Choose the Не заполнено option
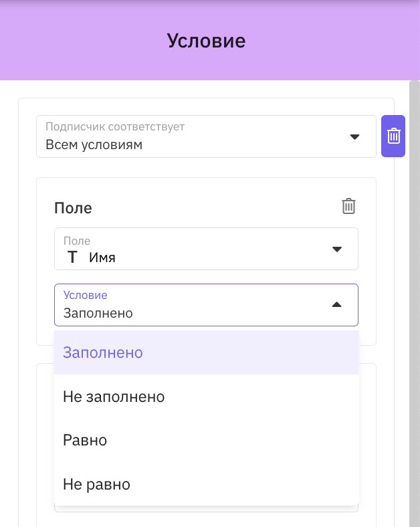The width and height of the screenshot is (420, 527). [x=206, y=397]
